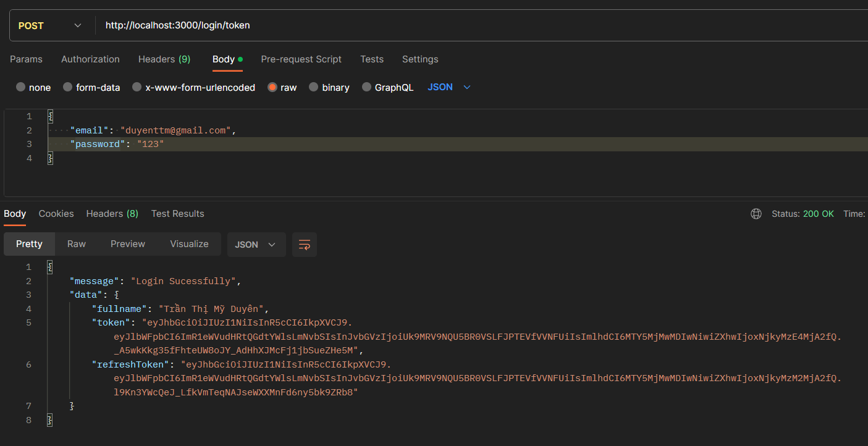
Task: Click the Visualize response view button
Action: tap(189, 244)
